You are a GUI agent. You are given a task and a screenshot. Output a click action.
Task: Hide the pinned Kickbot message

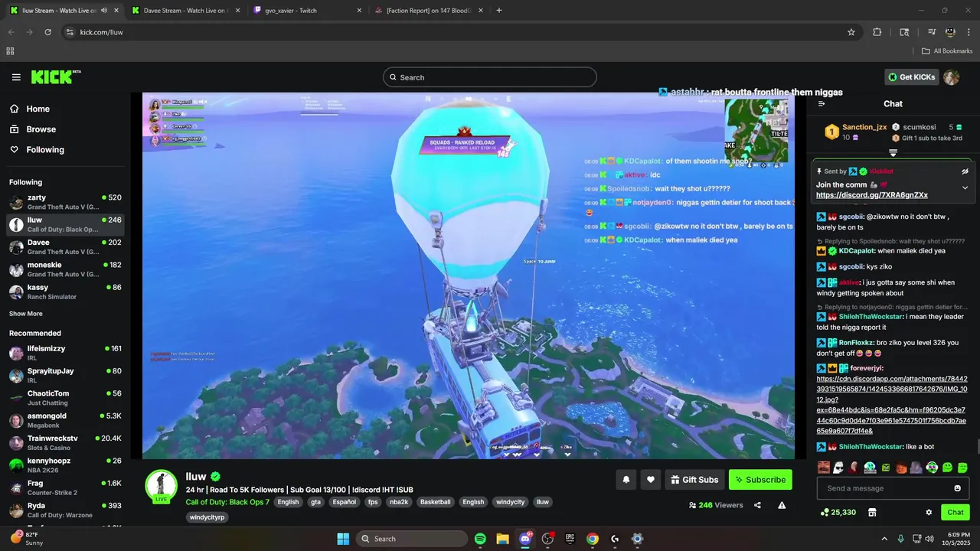click(x=965, y=171)
